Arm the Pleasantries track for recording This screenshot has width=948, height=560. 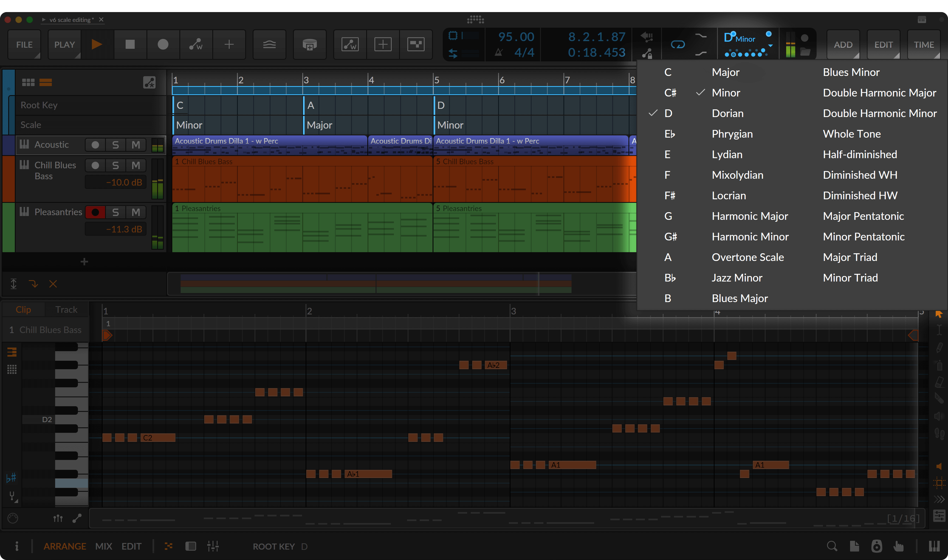click(x=95, y=212)
